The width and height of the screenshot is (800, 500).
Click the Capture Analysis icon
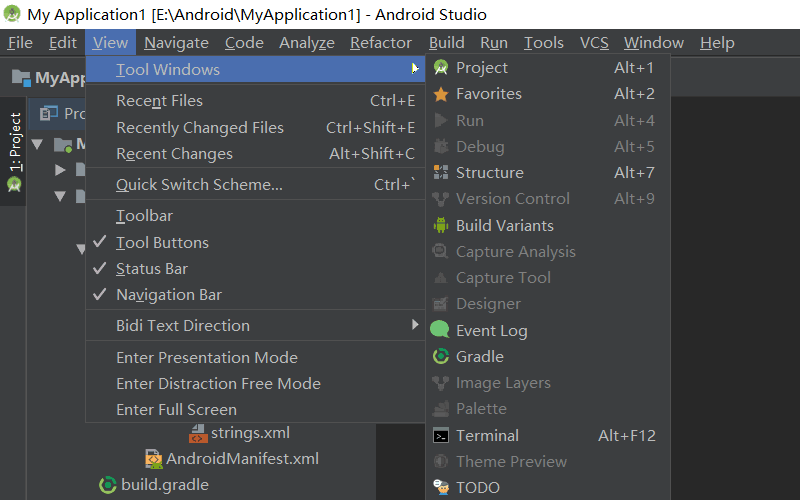tap(440, 251)
